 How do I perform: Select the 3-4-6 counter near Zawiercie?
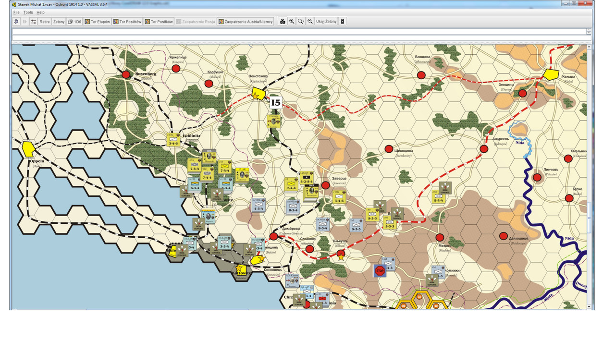[339, 196]
